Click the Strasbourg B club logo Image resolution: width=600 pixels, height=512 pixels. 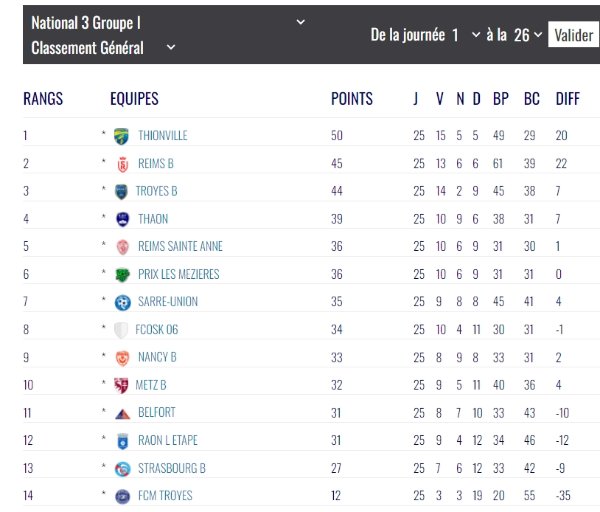122,468
